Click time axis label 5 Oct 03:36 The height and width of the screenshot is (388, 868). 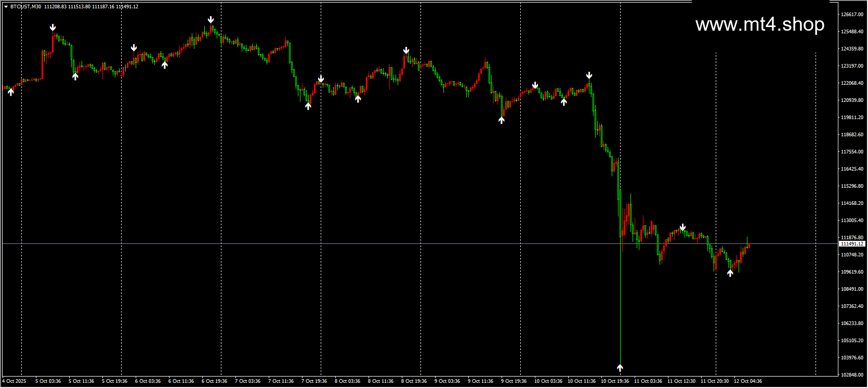click(x=48, y=381)
